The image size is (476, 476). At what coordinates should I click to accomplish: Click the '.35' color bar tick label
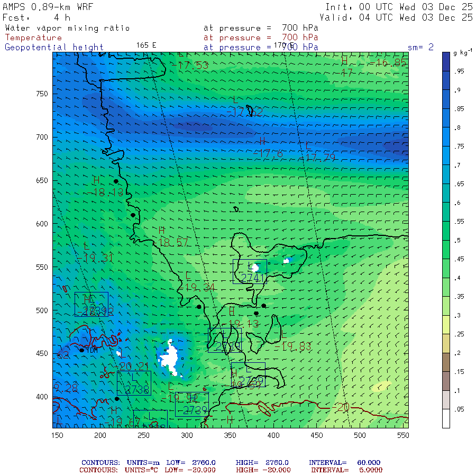point(459,297)
